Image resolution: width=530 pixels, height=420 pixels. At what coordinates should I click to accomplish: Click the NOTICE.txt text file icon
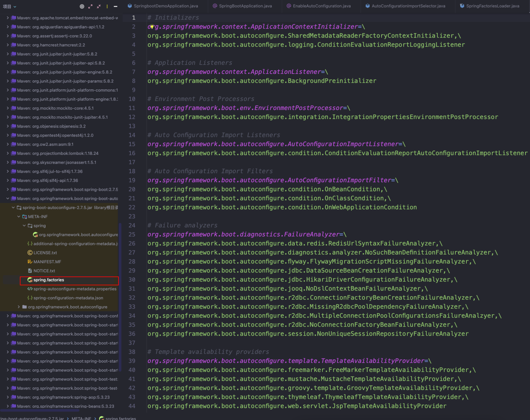(30, 271)
